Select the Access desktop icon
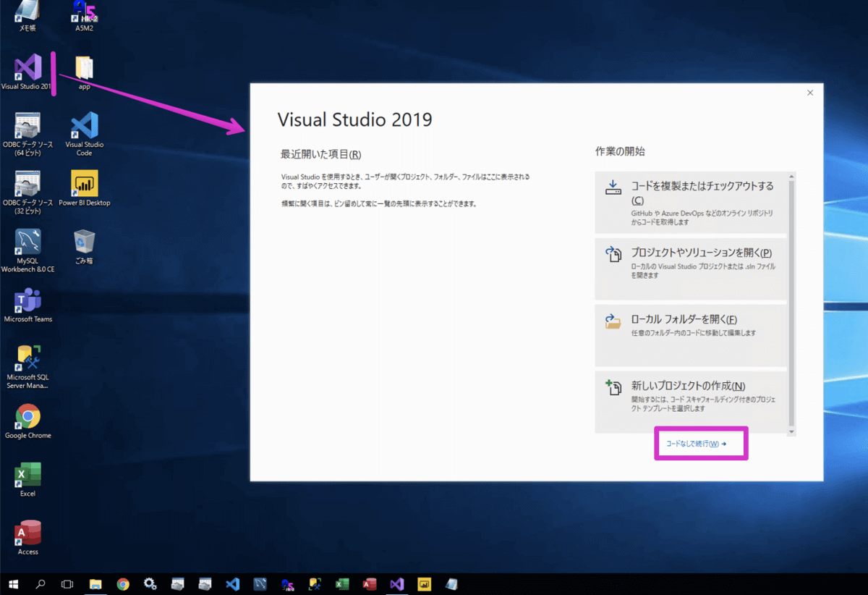868x595 pixels. point(27,538)
